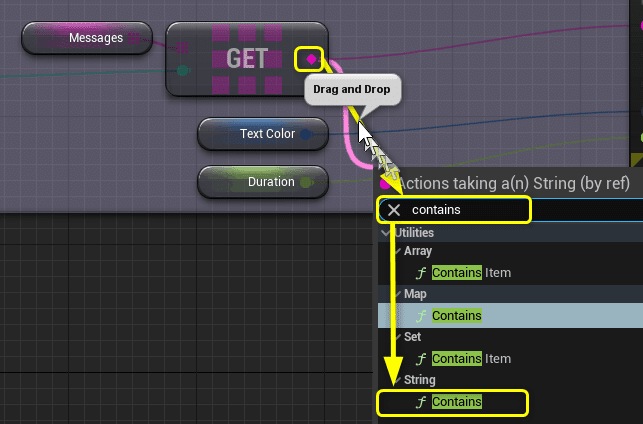Image resolution: width=643 pixels, height=424 pixels.
Task: Click function icon of String Contains
Action: tap(421, 402)
